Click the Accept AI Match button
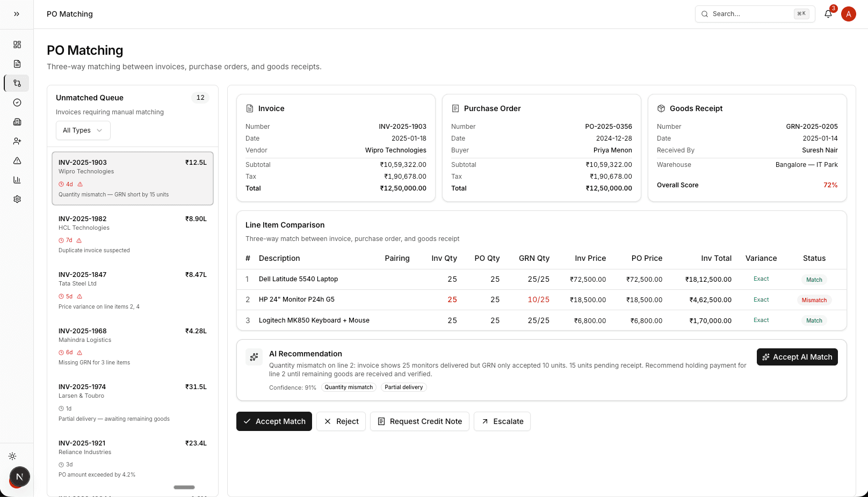The width and height of the screenshot is (868, 497). tap(797, 357)
